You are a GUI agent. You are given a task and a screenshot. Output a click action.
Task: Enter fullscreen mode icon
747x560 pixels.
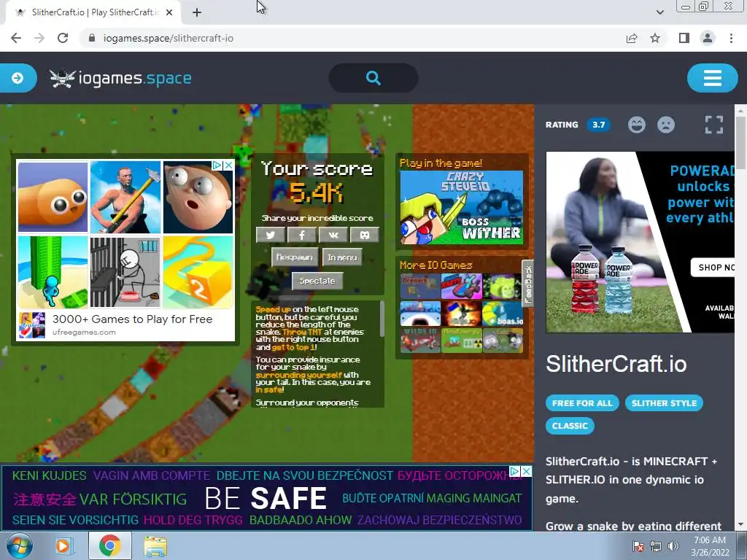tap(713, 125)
